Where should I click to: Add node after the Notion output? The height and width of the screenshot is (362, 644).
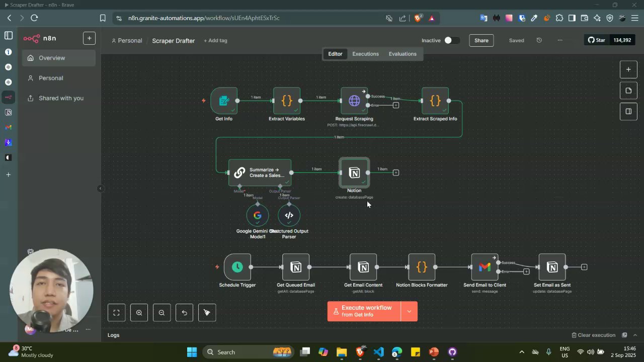click(x=396, y=173)
